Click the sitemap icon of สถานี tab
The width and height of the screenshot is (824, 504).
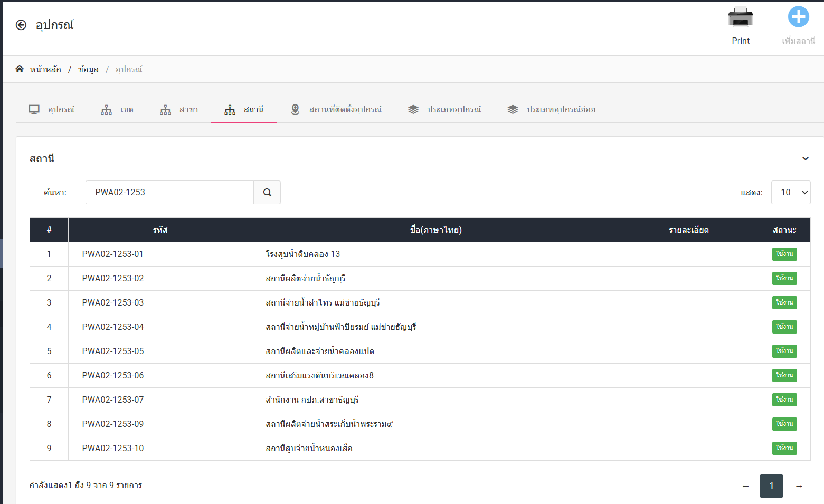(230, 110)
